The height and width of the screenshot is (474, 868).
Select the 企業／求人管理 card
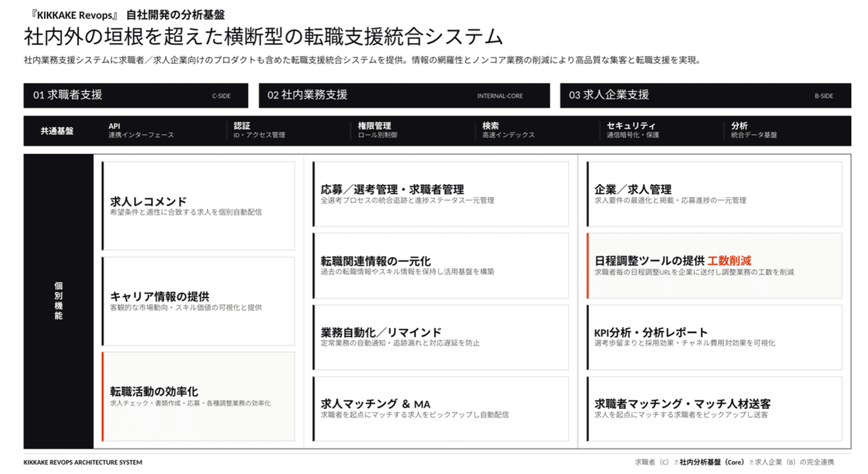(x=714, y=194)
